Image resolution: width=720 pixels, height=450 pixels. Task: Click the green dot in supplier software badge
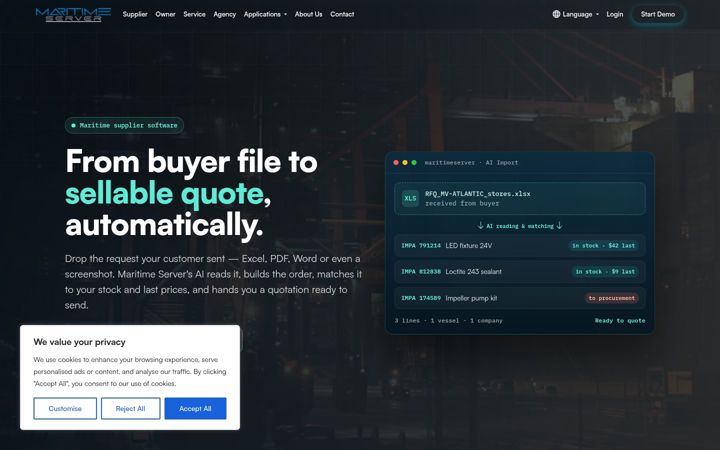(73, 125)
